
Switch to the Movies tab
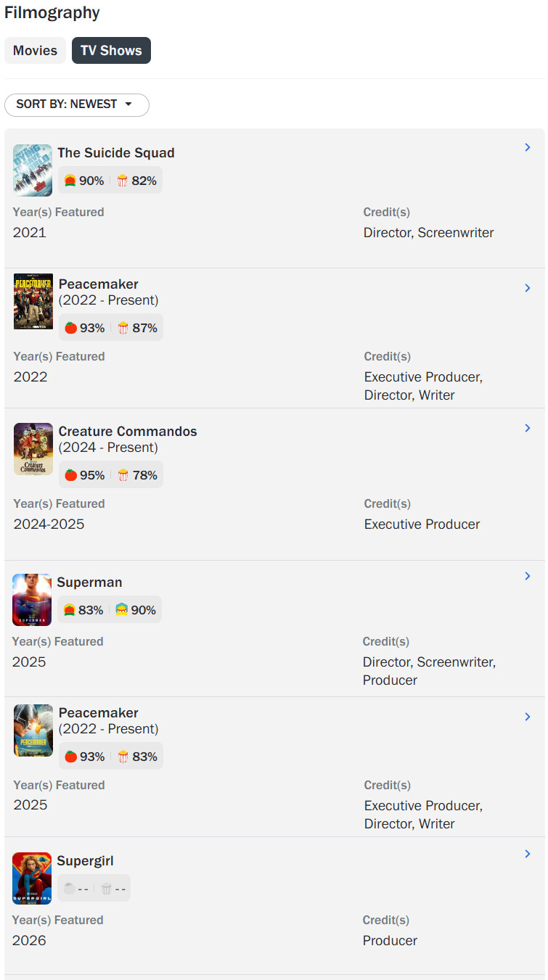[x=35, y=51]
